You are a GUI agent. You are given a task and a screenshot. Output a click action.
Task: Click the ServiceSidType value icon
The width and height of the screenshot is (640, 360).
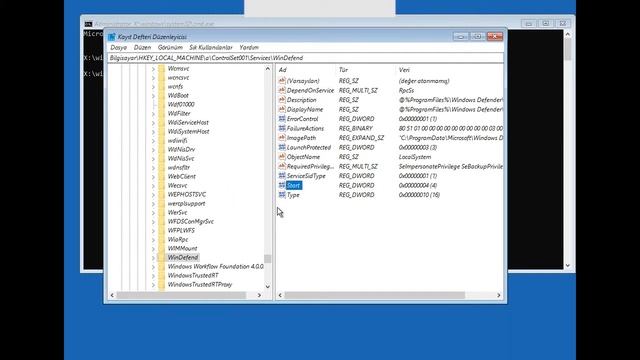tap(282, 176)
